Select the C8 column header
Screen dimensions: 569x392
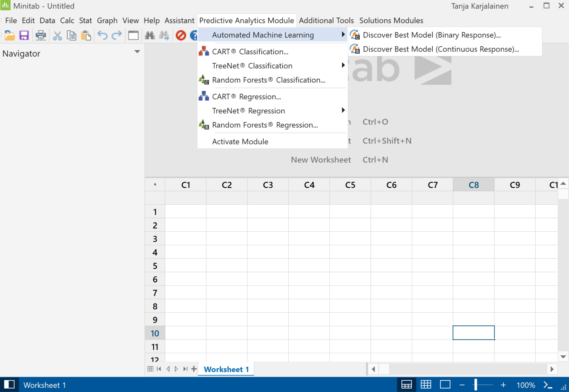coord(473,184)
